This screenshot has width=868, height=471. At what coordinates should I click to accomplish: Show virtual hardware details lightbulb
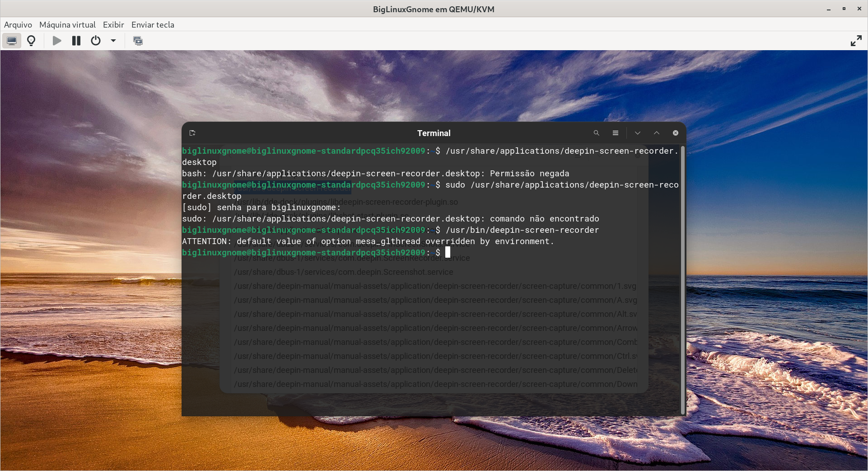[31, 41]
